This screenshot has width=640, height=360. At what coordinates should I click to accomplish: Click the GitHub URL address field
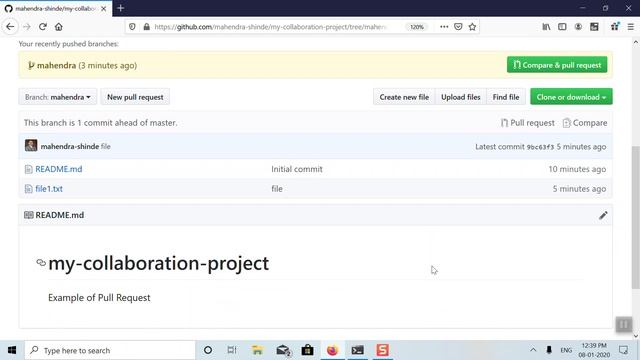(x=270, y=27)
